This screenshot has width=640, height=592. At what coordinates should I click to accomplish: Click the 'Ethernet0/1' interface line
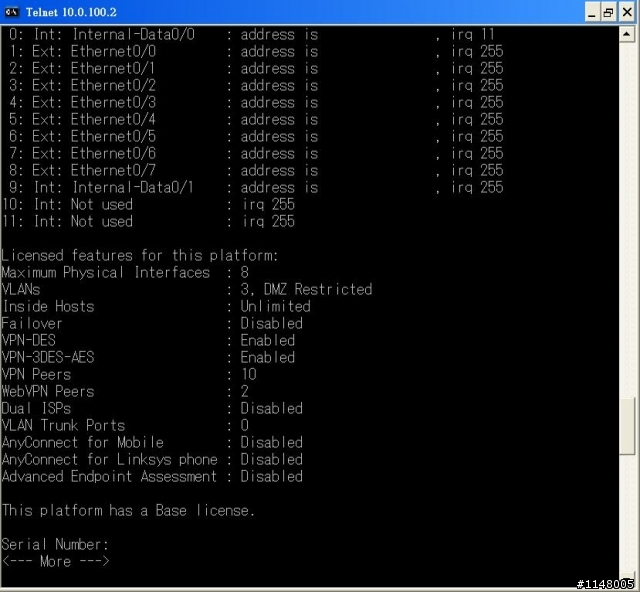pos(256,68)
